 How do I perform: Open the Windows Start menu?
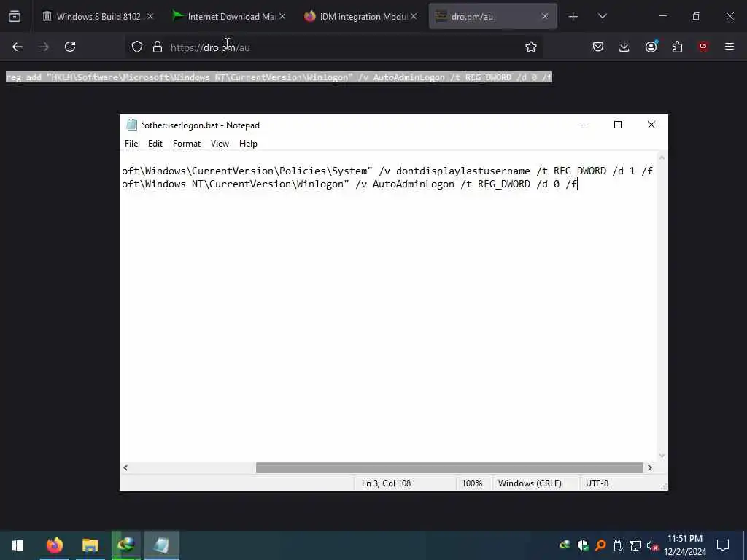[x=18, y=545]
